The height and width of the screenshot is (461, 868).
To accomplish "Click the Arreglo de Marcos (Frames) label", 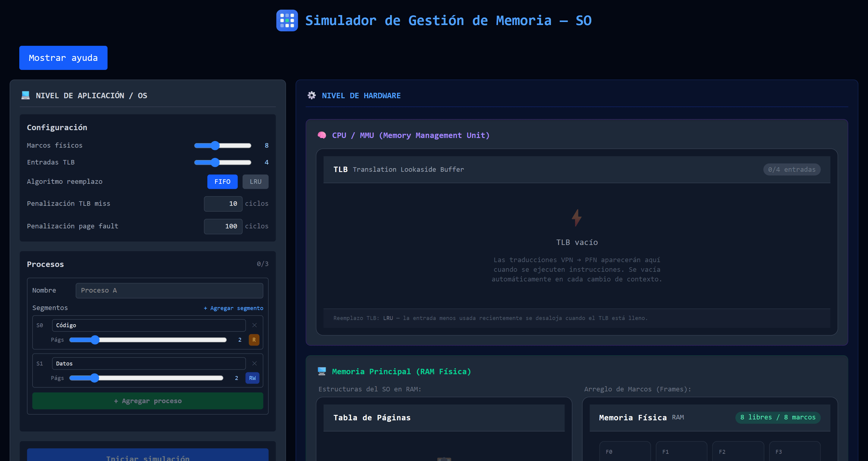I will point(637,389).
